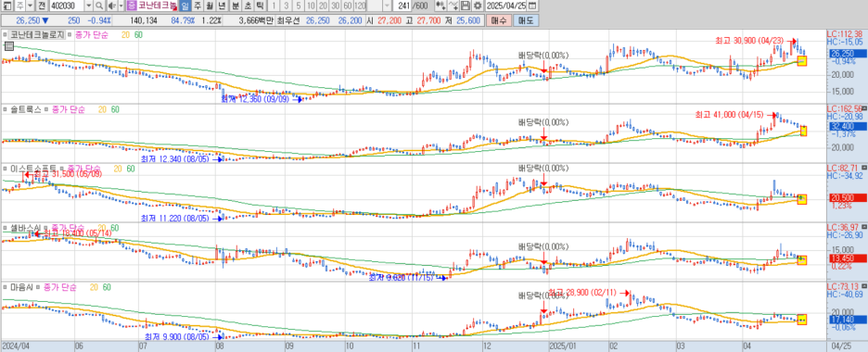Click the 셀바스AI chart legend label
This screenshot has height=352, width=868.
[25, 228]
